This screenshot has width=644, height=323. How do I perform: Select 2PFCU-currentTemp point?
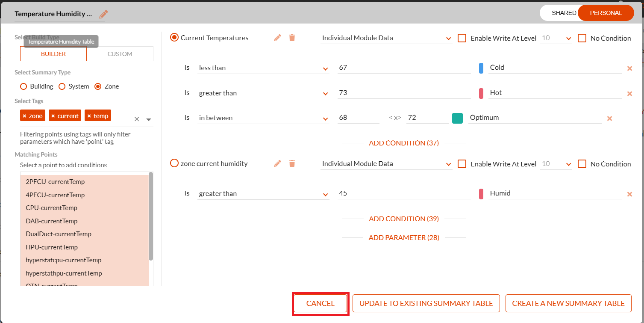[x=85, y=182]
